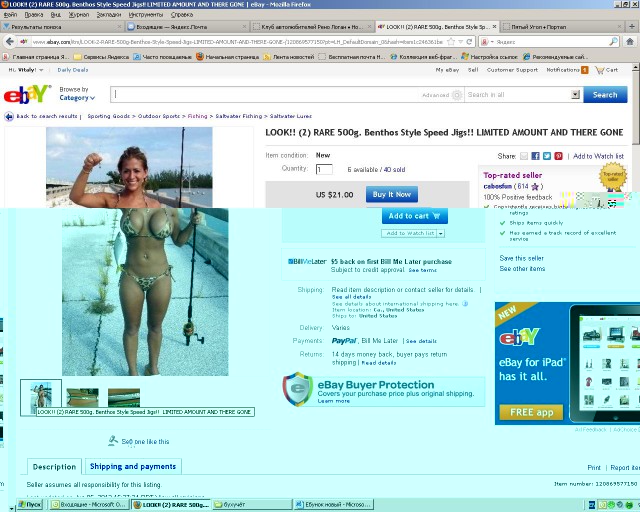Bookmark page with the star icon
640x512 pixels.
click(x=451, y=42)
